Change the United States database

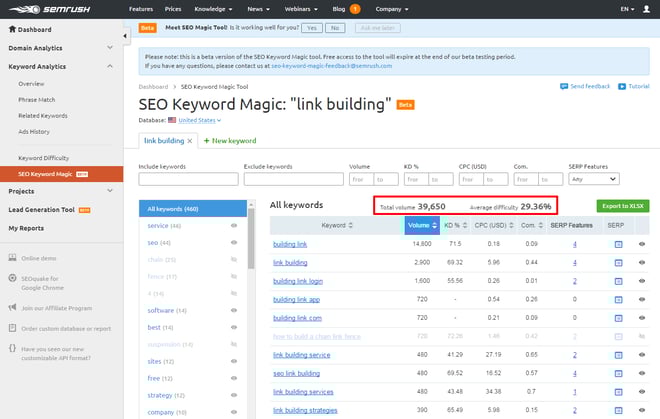(x=200, y=120)
